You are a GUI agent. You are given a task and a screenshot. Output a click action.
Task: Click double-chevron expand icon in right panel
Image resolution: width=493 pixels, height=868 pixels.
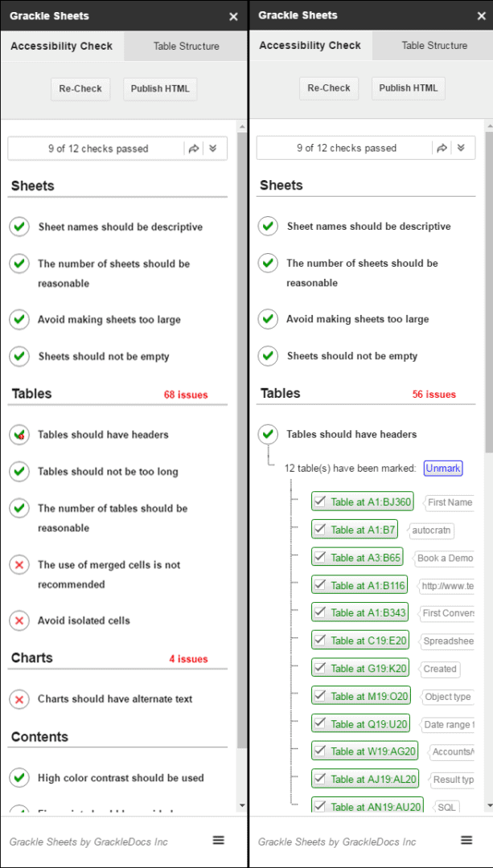[460, 149]
